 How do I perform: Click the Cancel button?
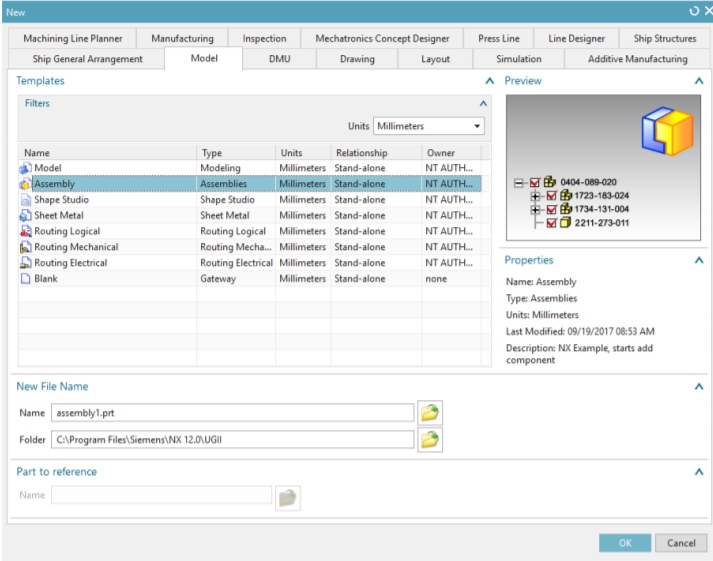tap(681, 543)
